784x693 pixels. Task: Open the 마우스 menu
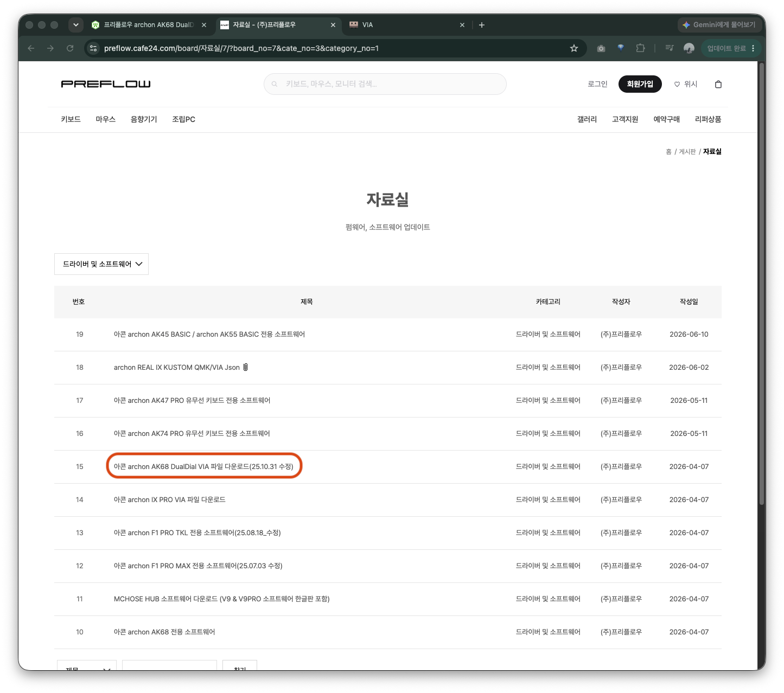point(106,119)
